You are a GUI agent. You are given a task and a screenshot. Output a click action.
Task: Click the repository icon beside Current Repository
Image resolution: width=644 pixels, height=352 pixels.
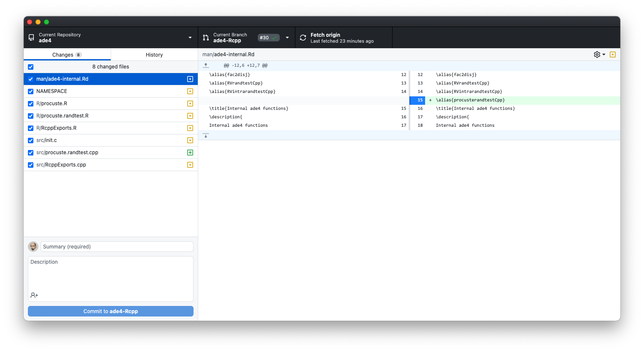[x=31, y=38]
